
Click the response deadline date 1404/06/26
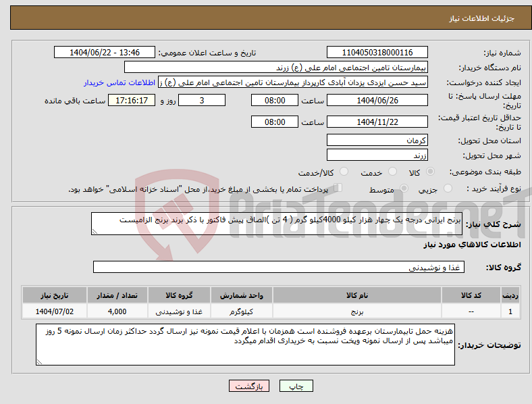(x=377, y=100)
